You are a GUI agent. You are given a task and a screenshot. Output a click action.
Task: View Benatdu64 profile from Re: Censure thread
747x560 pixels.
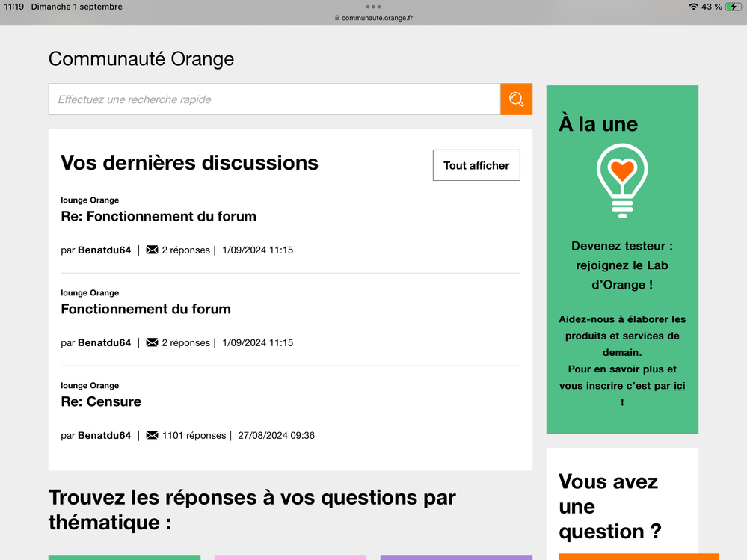pyautogui.click(x=104, y=435)
